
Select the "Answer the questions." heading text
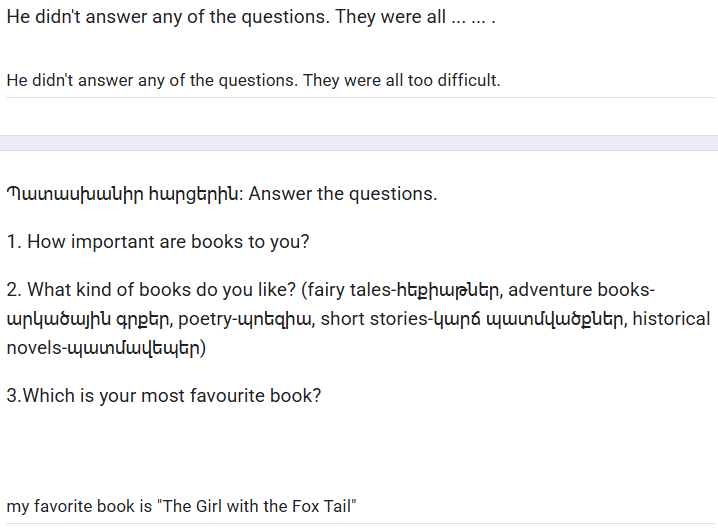[343, 194]
